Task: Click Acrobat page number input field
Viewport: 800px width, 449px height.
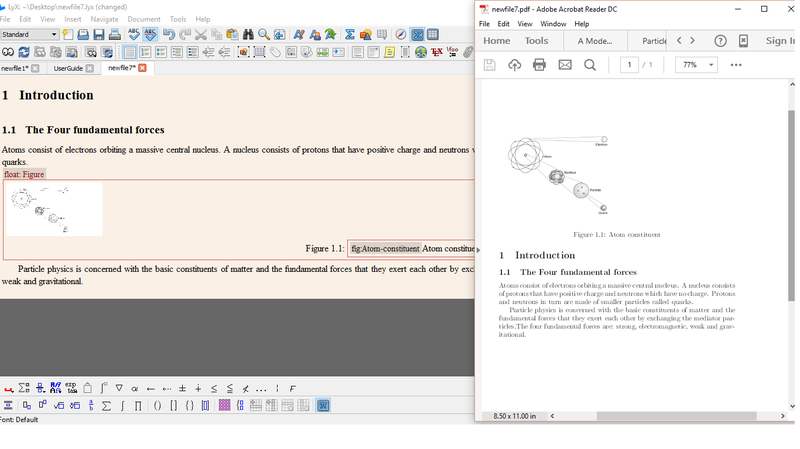Action: click(x=629, y=65)
